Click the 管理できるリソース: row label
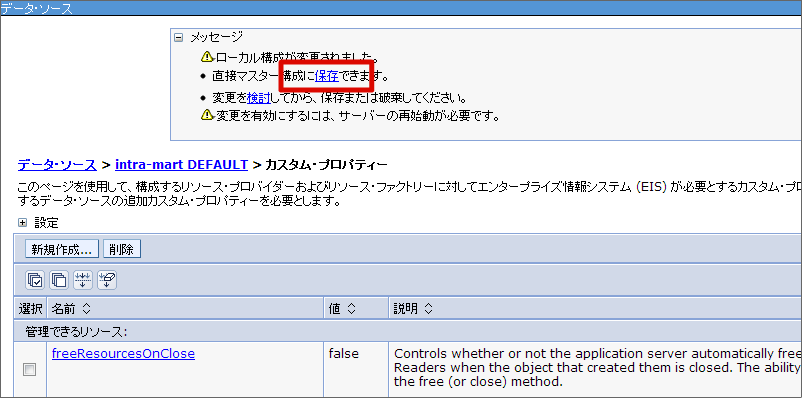 tap(76, 332)
